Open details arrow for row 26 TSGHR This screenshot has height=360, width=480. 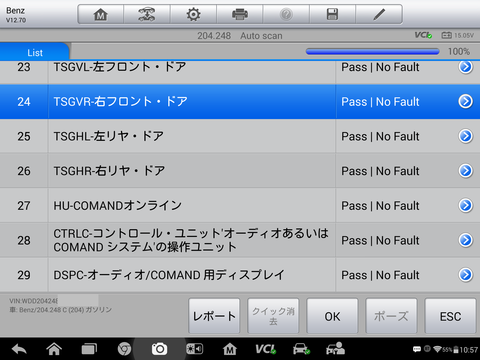(465, 171)
